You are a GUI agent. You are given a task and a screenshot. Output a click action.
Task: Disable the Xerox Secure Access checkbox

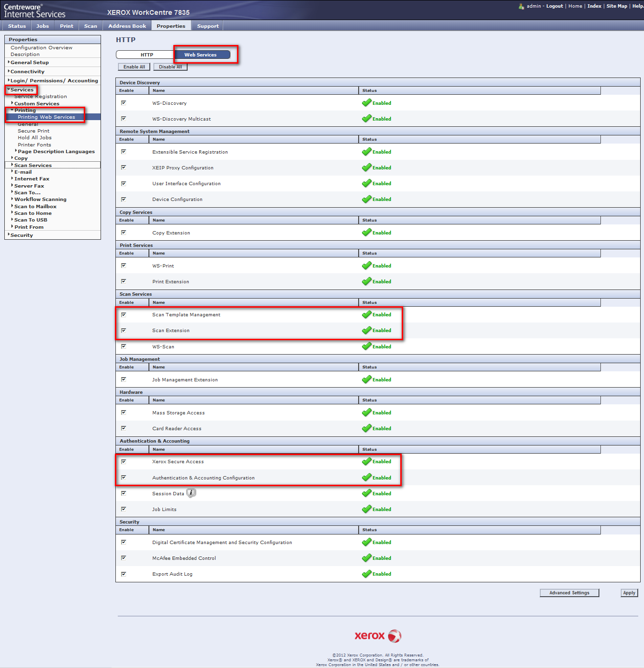[x=124, y=462]
